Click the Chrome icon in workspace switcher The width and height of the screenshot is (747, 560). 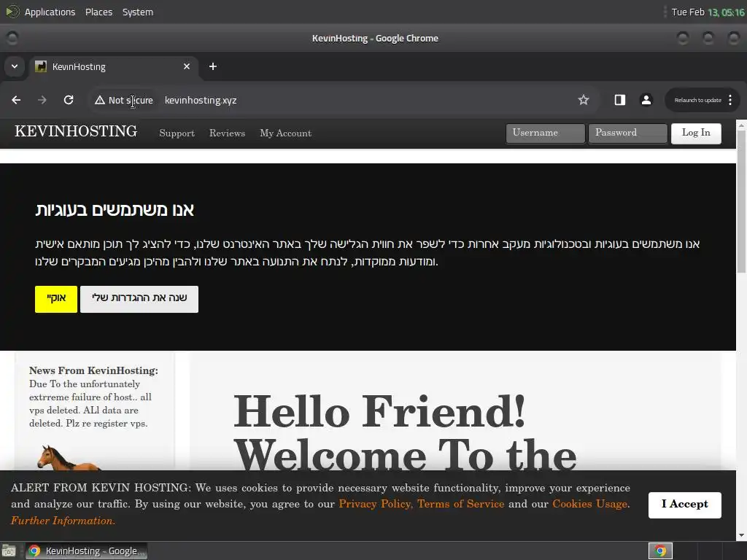tap(660, 551)
